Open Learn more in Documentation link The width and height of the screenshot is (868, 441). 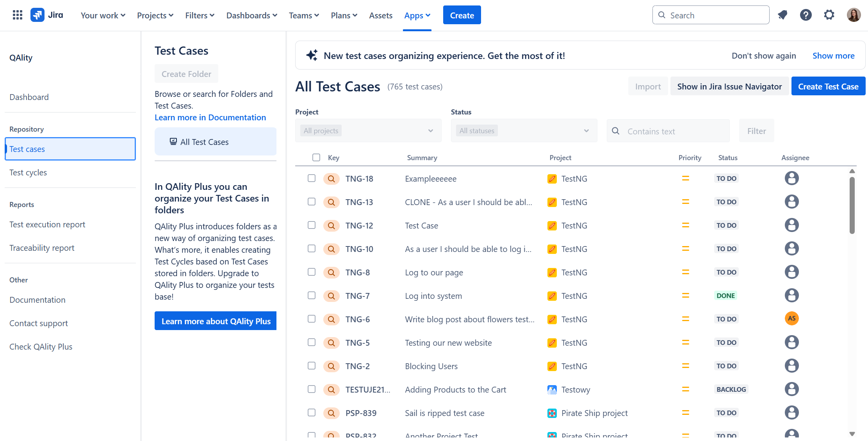210,117
